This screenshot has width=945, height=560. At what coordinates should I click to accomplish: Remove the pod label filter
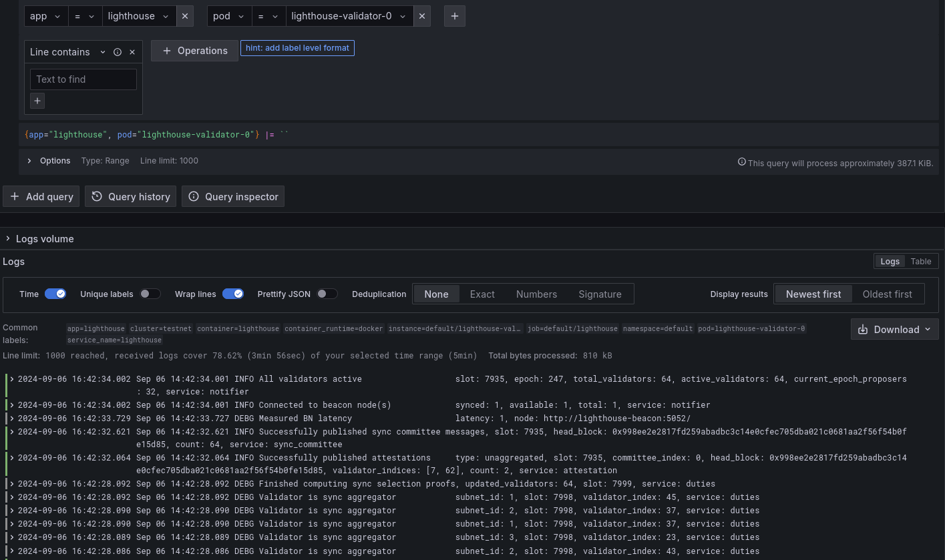point(422,16)
